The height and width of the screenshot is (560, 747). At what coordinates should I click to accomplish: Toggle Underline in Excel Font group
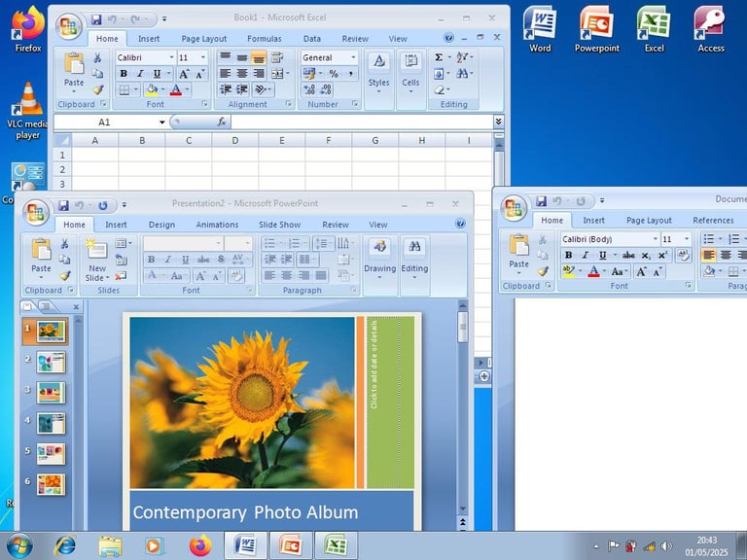tap(157, 73)
